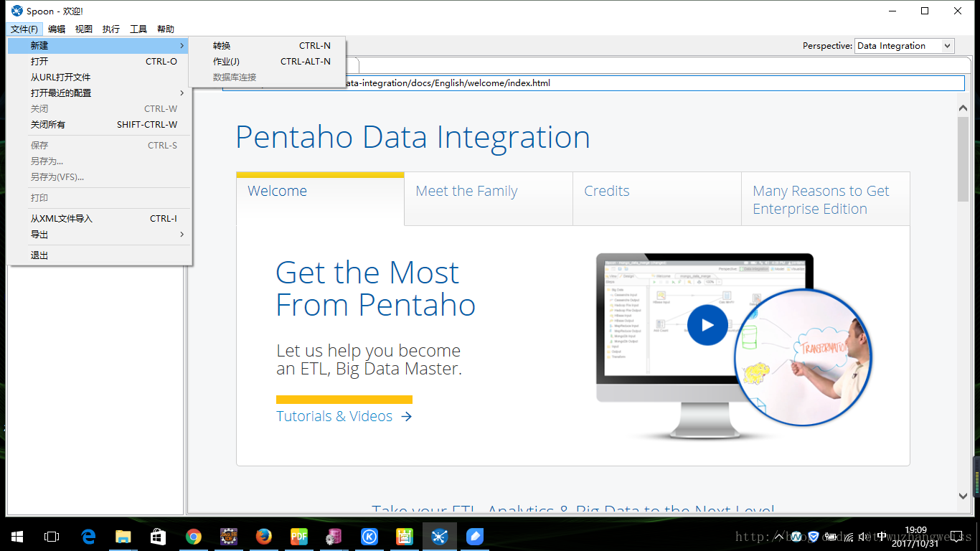980x551 pixels.
Task: Choose 退出 to quit Spoon
Action: [x=98, y=255]
